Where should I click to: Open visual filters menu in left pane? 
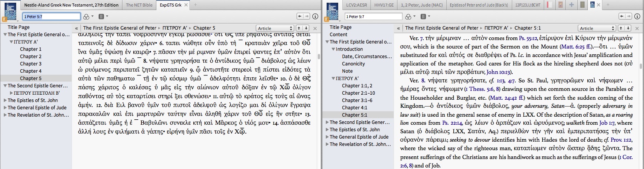click(87, 17)
